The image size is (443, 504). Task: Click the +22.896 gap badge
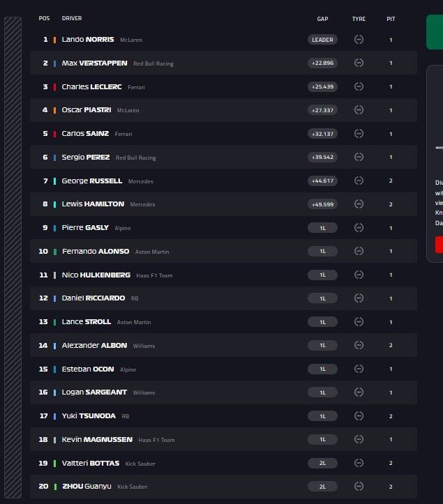[322, 63]
